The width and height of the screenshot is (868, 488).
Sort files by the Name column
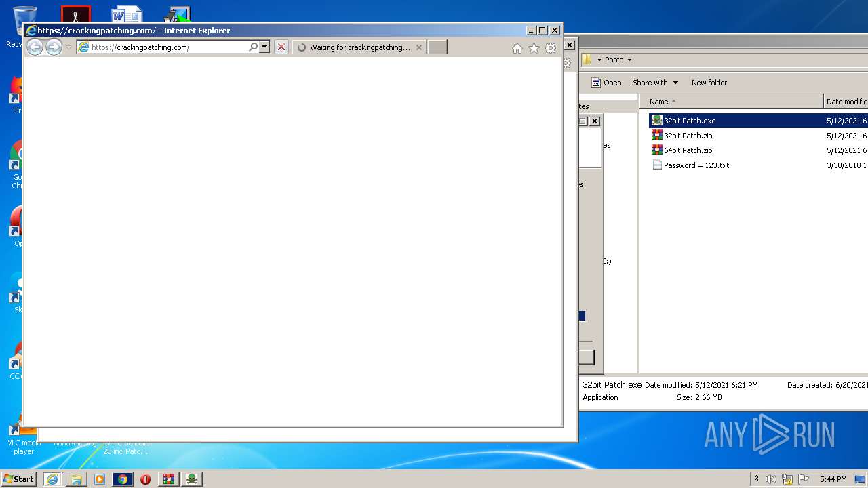(x=732, y=102)
